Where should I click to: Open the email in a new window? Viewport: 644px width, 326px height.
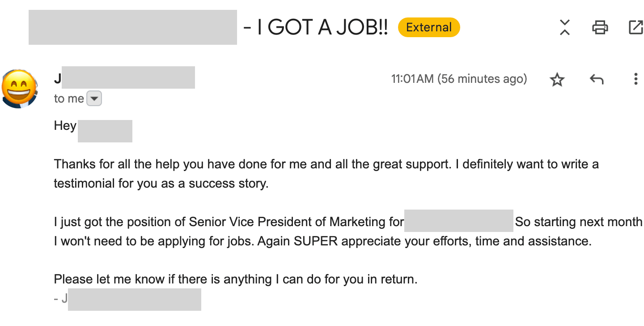(x=636, y=27)
